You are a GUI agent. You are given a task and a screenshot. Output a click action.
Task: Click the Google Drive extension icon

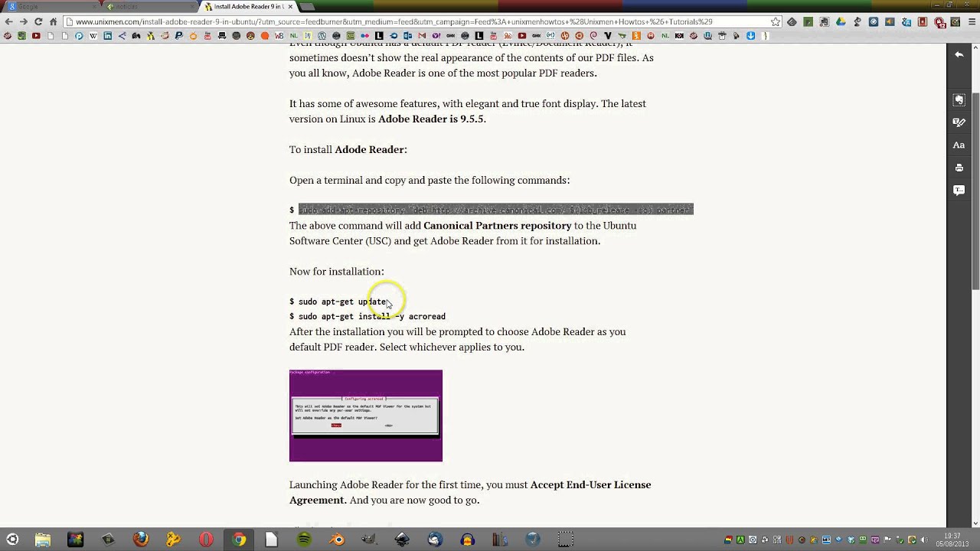pyautogui.click(x=841, y=21)
